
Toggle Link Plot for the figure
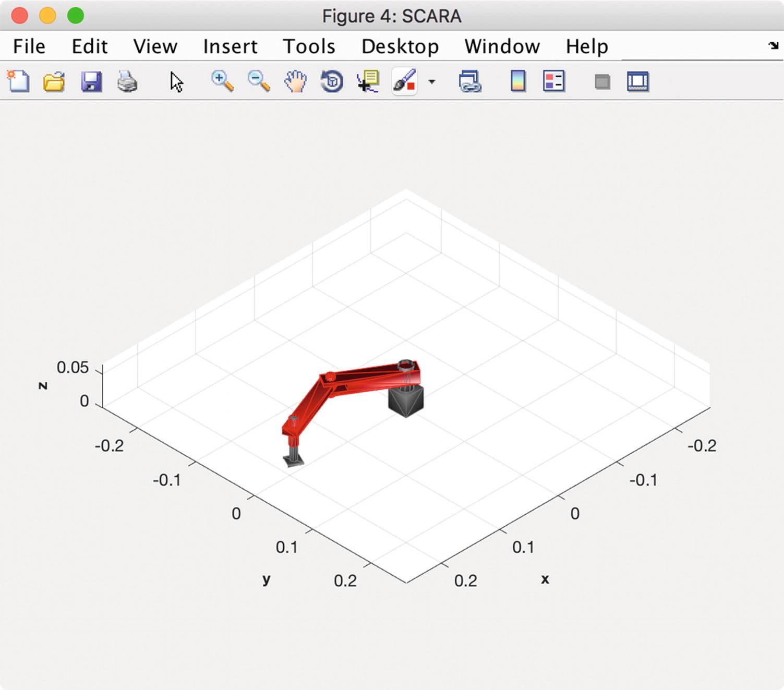pos(469,81)
